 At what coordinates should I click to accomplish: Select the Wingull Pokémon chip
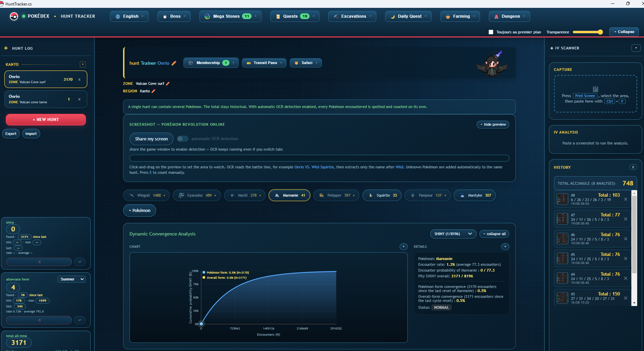tap(147, 196)
